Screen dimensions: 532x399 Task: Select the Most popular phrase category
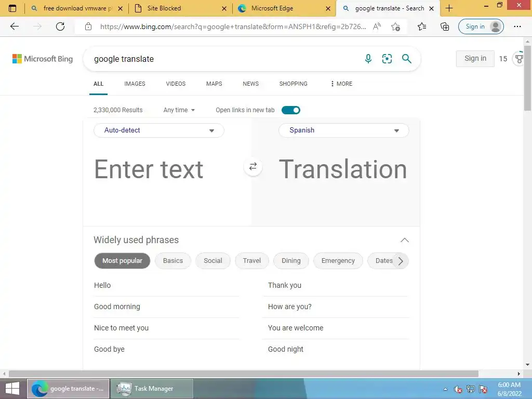[122, 261]
